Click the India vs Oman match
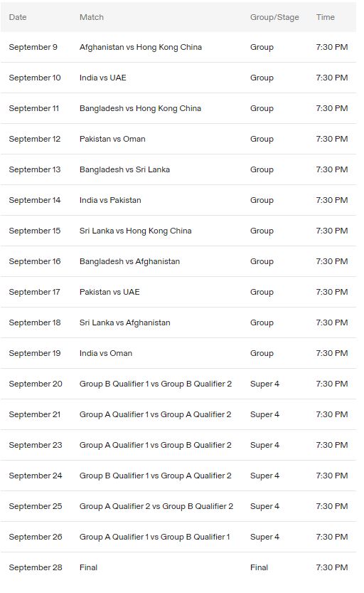 coord(106,353)
